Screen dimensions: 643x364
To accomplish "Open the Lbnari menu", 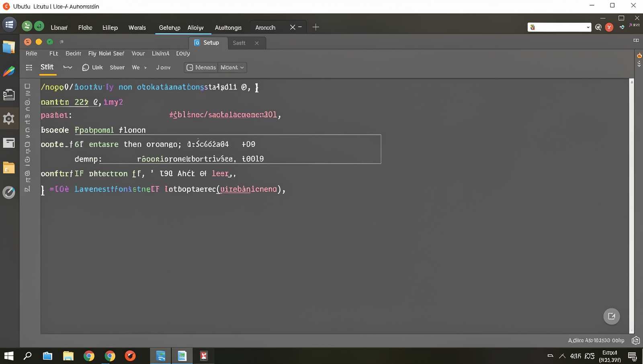I will click(x=59, y=28).
